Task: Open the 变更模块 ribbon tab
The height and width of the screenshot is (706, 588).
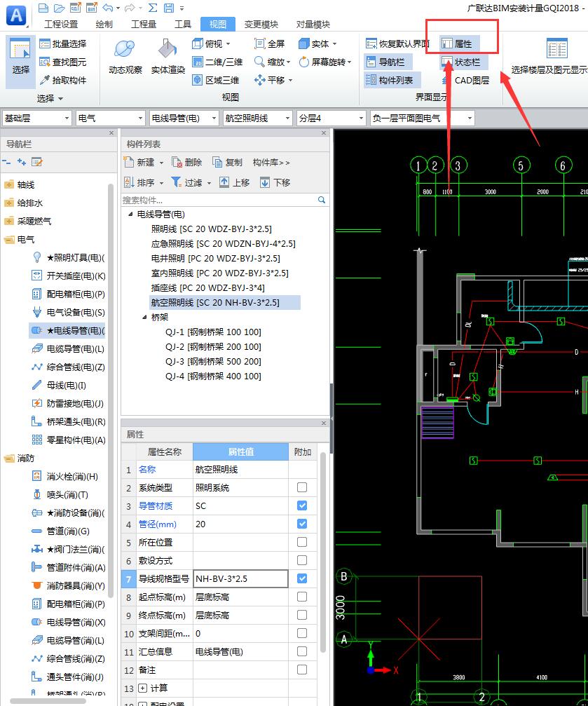Action: [x=261, y=25]
